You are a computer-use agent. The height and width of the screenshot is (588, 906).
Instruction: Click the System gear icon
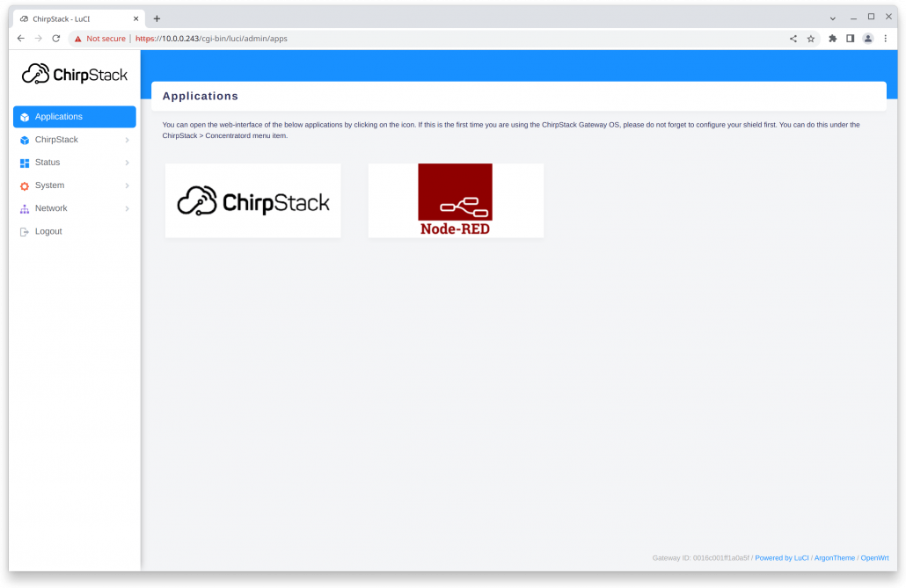[x=23, y=185]
